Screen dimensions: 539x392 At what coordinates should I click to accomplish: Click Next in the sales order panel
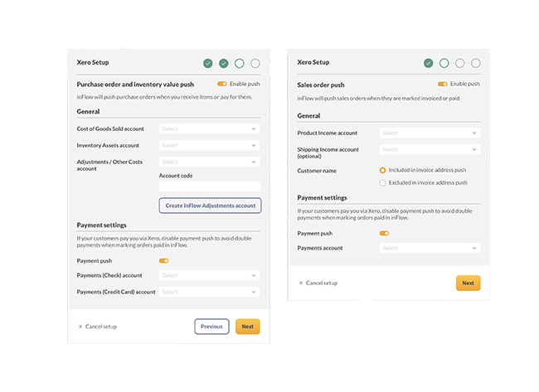click(x=469, y=283)
